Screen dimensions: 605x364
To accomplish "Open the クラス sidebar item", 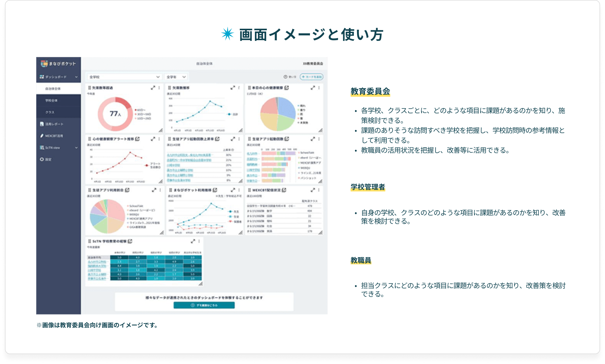I will [59, 112].
